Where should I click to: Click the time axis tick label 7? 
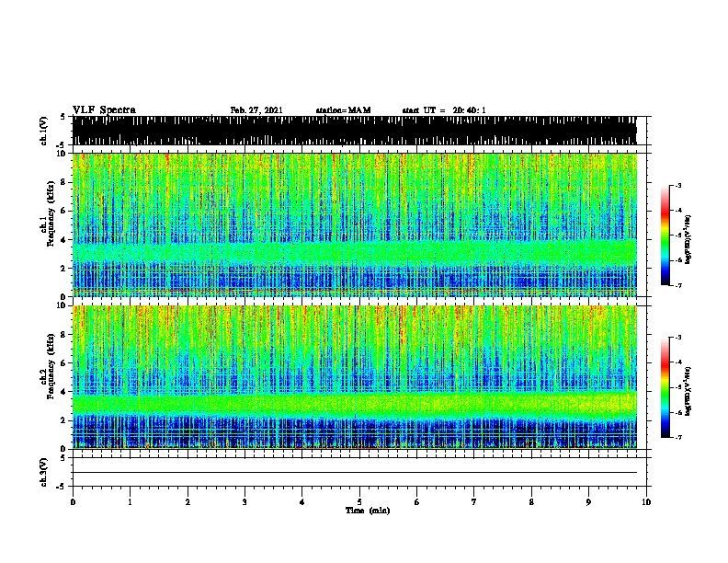click(x=474, y=502)
